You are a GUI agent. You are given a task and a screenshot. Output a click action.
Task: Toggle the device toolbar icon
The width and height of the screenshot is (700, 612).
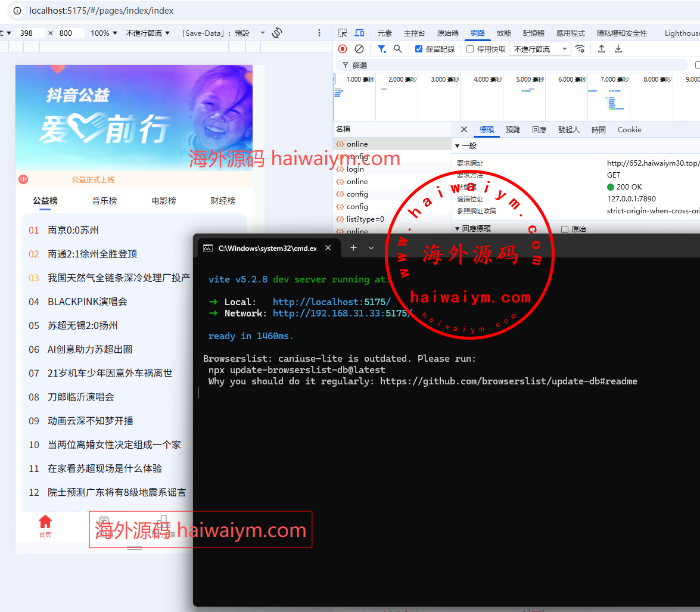tap(359, 33)
